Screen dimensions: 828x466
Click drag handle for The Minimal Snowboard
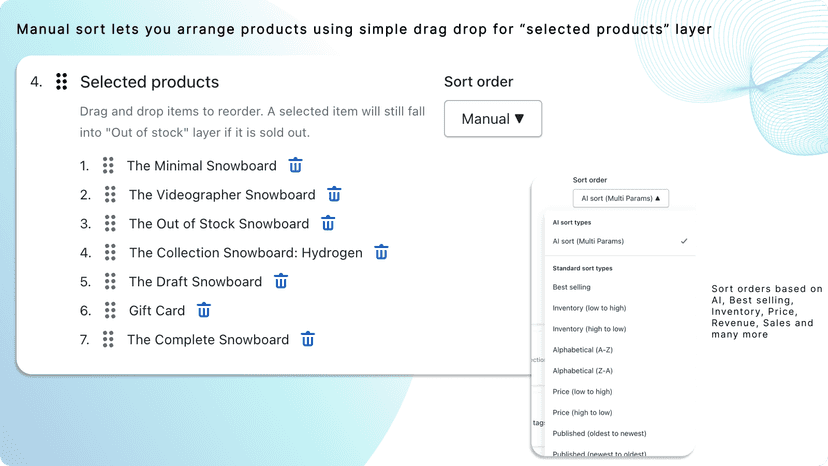coord(108,165)
